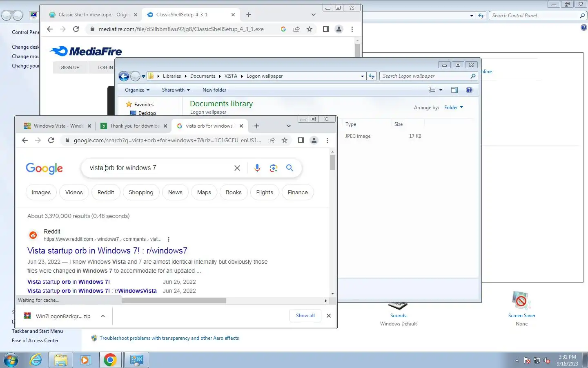Go back in front Chrome window
This screenshot has height=368, width=588.
coord(25,140)
